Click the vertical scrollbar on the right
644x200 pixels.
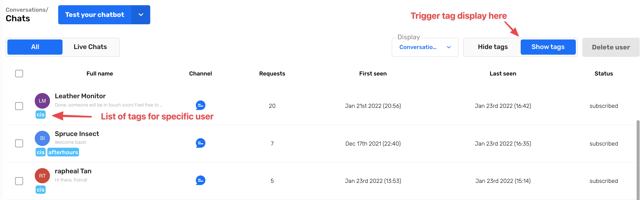click(638, 160)
